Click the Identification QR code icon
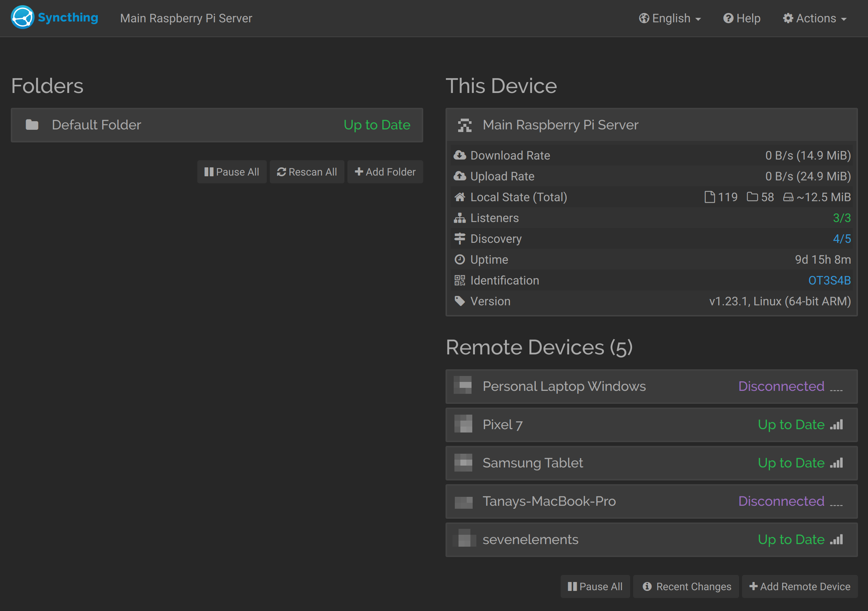This screenshot has width=868, height=611. [x=460, y=280]
